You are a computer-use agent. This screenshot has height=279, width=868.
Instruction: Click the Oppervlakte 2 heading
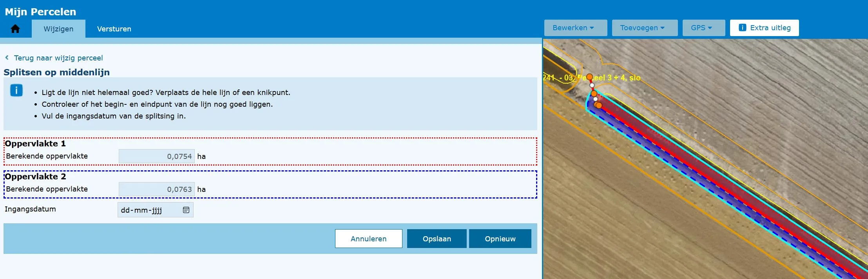35,177
